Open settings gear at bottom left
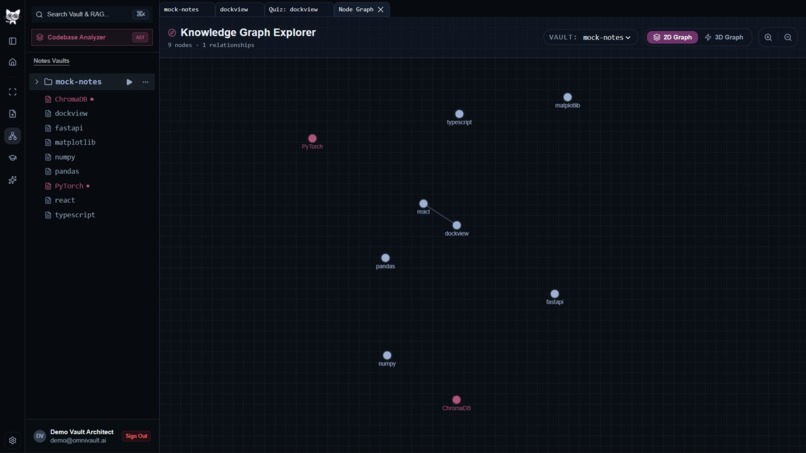 (x=12, y=441)
